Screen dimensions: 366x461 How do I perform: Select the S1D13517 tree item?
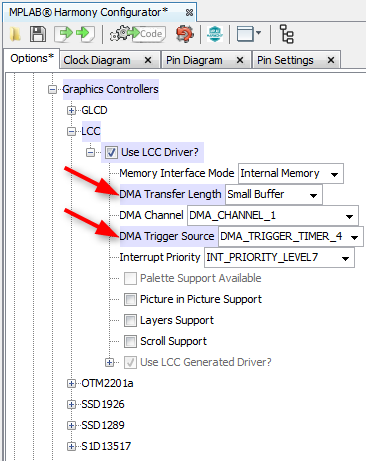pyautogui.click(x=106, y=446)
